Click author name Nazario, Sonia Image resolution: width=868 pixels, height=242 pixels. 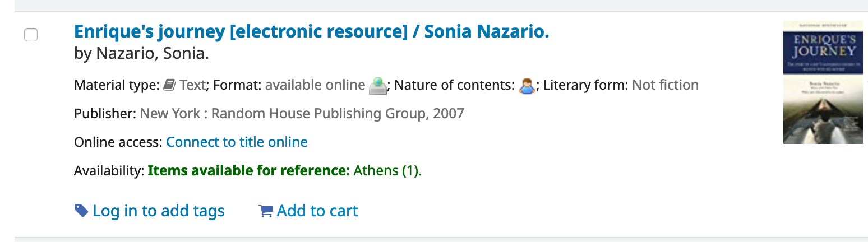coord(153,54)
